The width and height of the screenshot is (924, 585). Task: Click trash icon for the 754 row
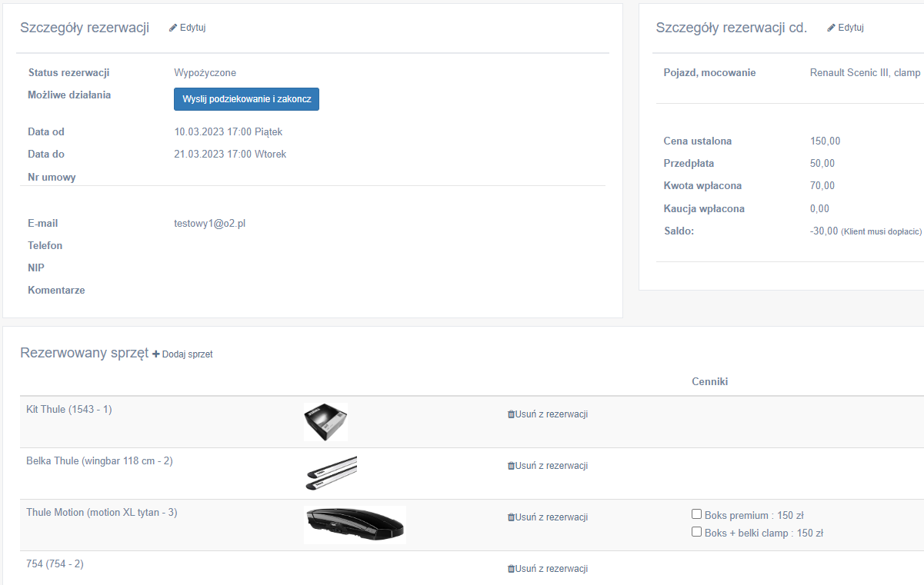click(x=511, y=569)
